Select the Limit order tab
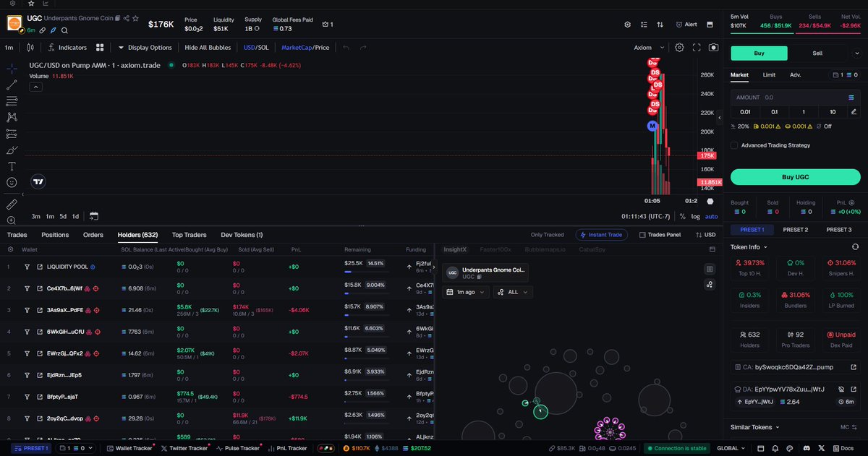The width and height of the screenshot is (868, 456). [x=769, y=74]
